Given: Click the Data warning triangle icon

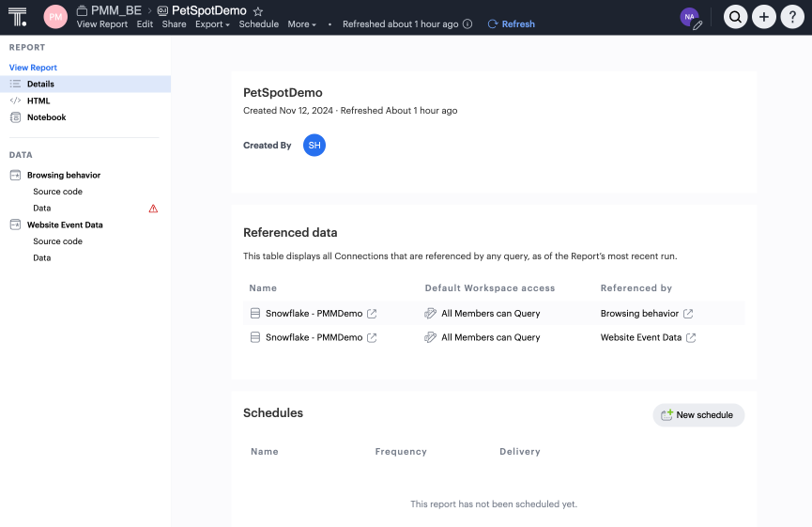Looking at the screenshot, I should 154,209.
